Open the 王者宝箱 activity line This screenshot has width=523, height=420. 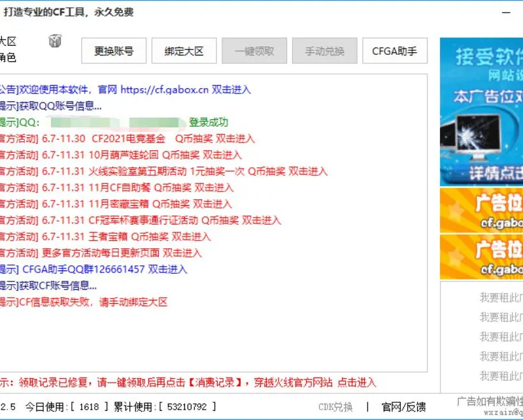[105, 236]
